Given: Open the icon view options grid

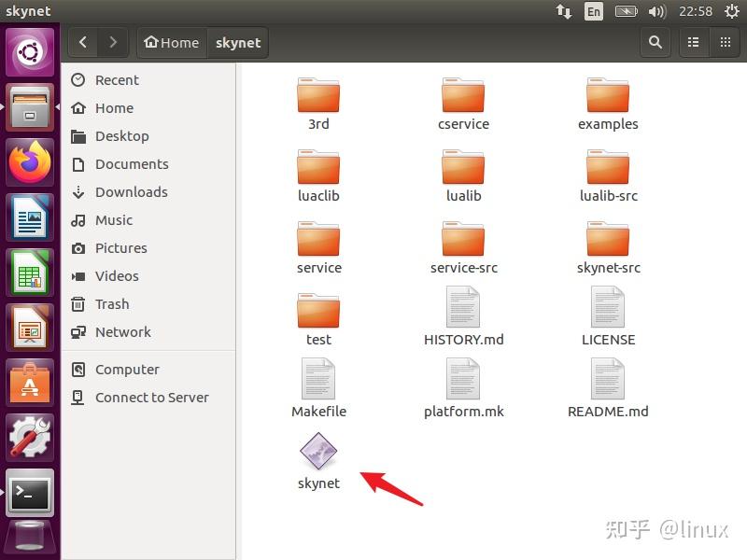Looking at the screenshot, I should 726,42.
